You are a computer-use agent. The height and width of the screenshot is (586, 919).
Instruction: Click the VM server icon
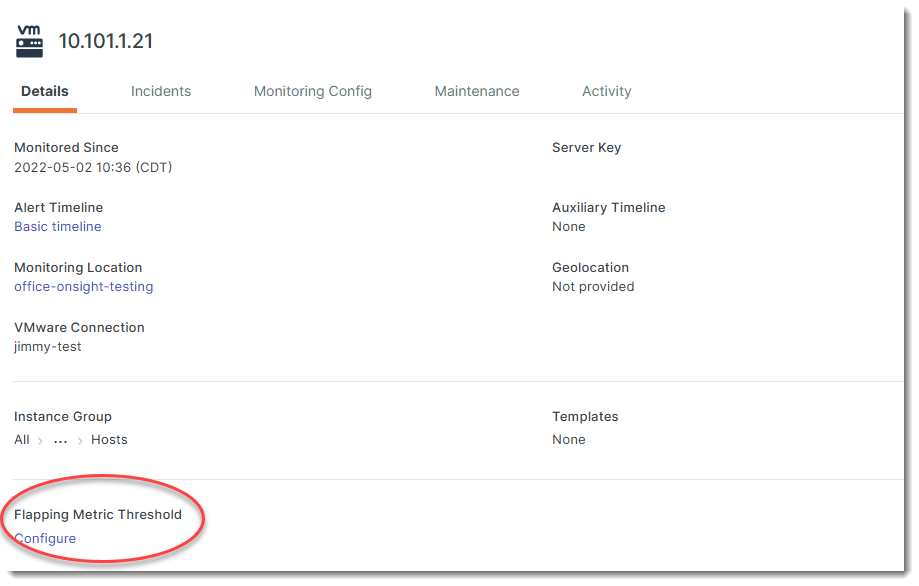(x=30, y=41)
